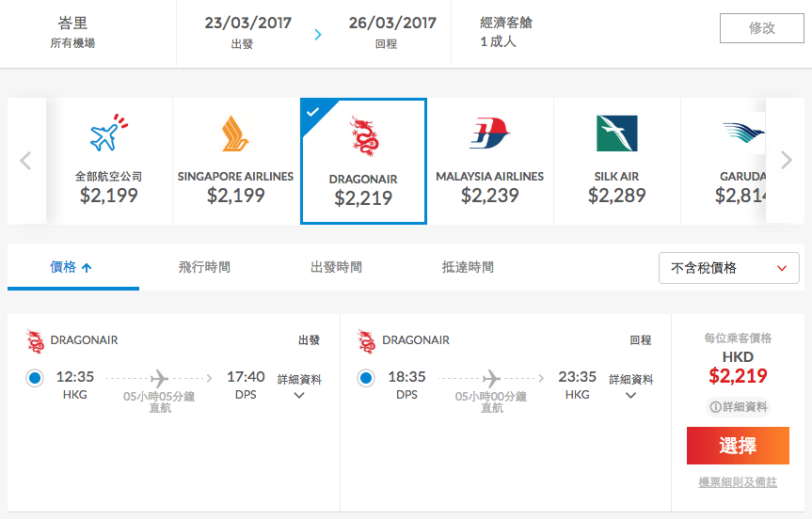Click the Dragonair dragon logo in carousel
The image size is (812, 519).
pyautogui.click(x=364, y=136)
